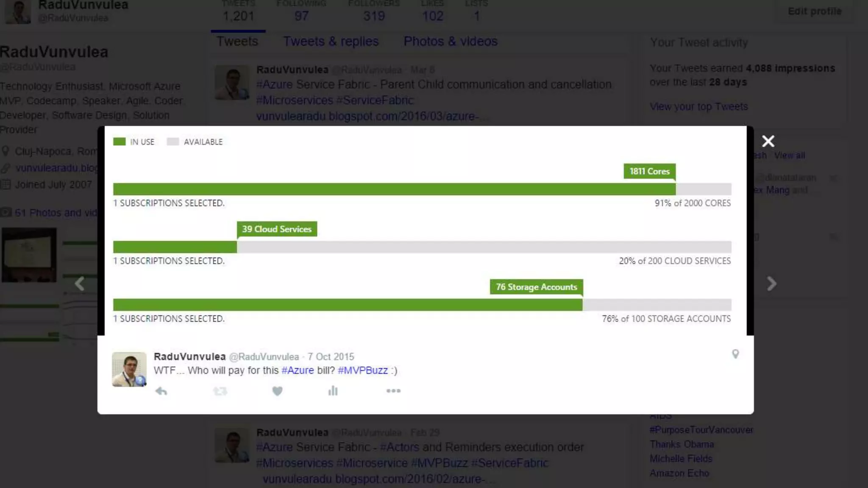Open the View your top Tweets link
Image resolution: width=868 pixels, height=488 pixels.
pos(698,107)
